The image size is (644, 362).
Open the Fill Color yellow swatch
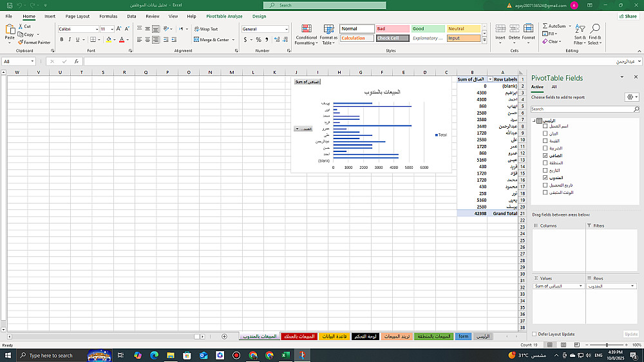(x=108, y=40)
